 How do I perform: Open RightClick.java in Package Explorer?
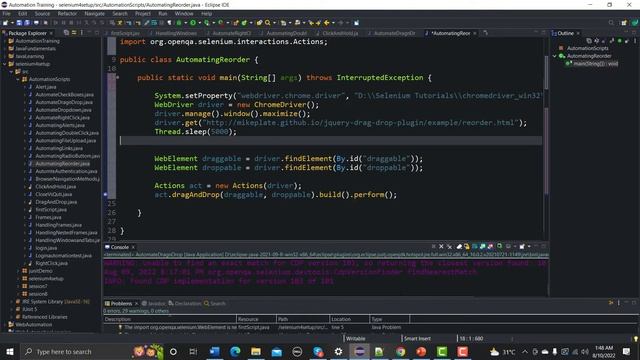(51, 263)
